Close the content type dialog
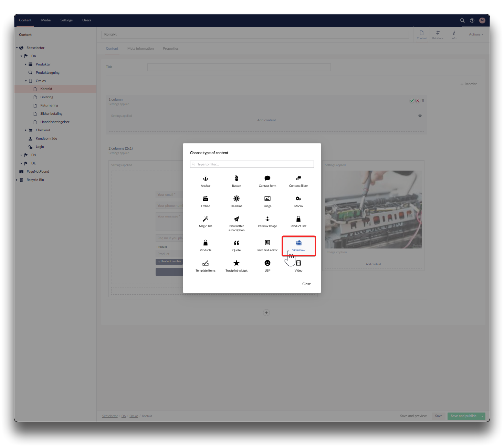 click(x=306, y=284)
